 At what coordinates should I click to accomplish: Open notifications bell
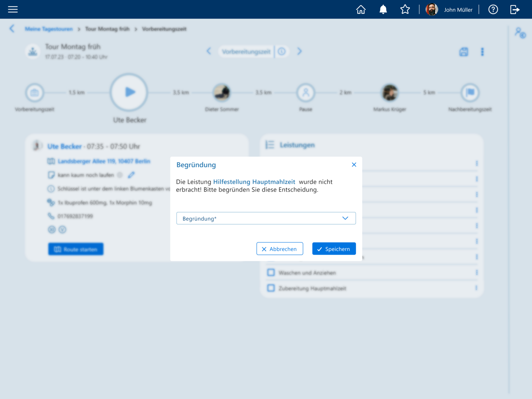tap(383, 10)
